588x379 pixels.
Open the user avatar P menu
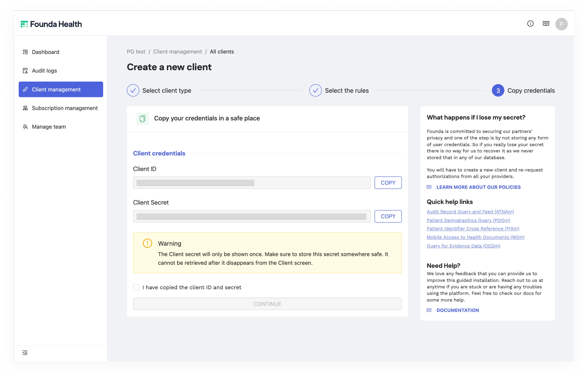point(561,24)
